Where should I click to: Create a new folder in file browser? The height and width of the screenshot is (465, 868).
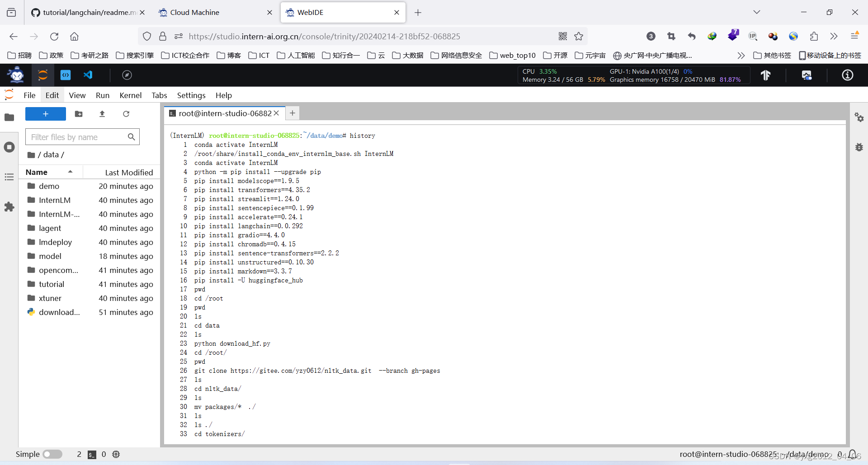point(79,114)
